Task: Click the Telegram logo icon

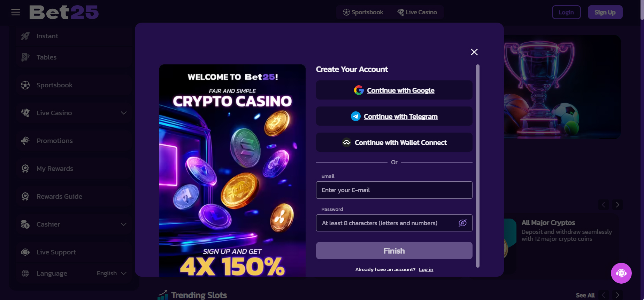Action: [x=355, y=117]
